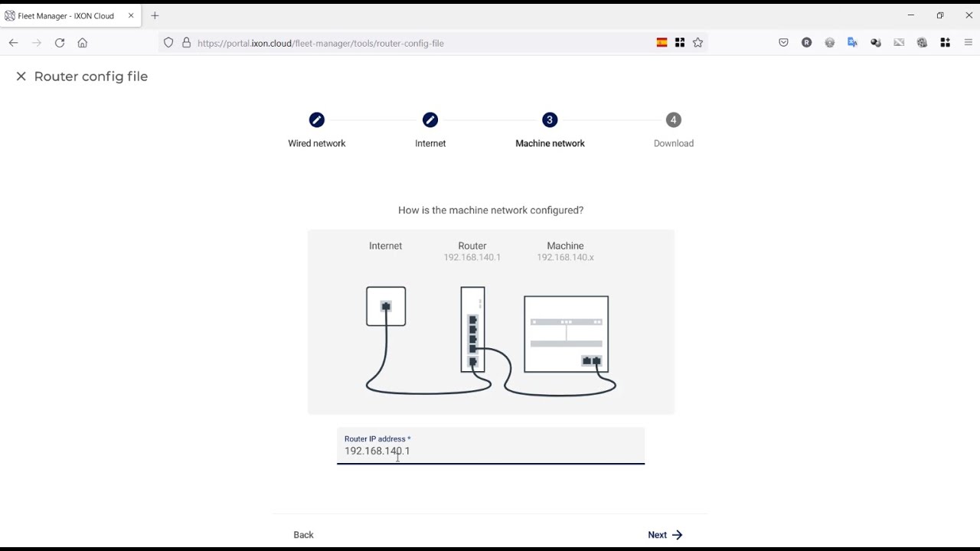Click browser back arrow
The height and width of the screenshot is (551, 980).
click(13, 43)
